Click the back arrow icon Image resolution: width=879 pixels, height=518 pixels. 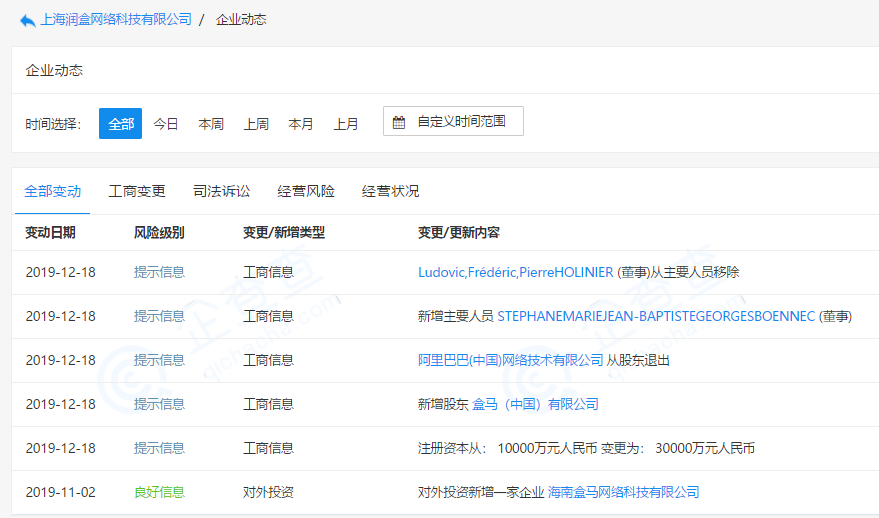pyautogui.click(x=27, y=20)
